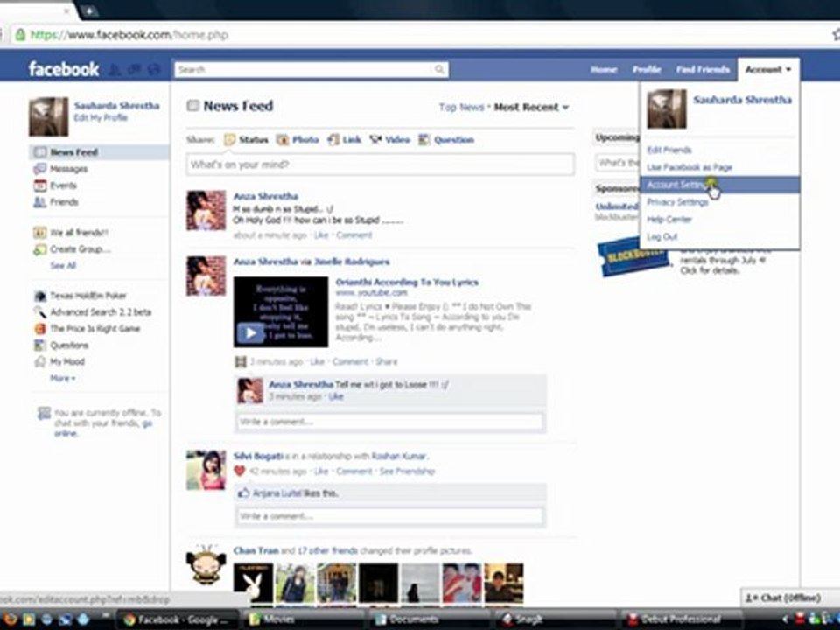Click the browser address bar URL
This screenshot has width=840, height=630.
(129, 35)
